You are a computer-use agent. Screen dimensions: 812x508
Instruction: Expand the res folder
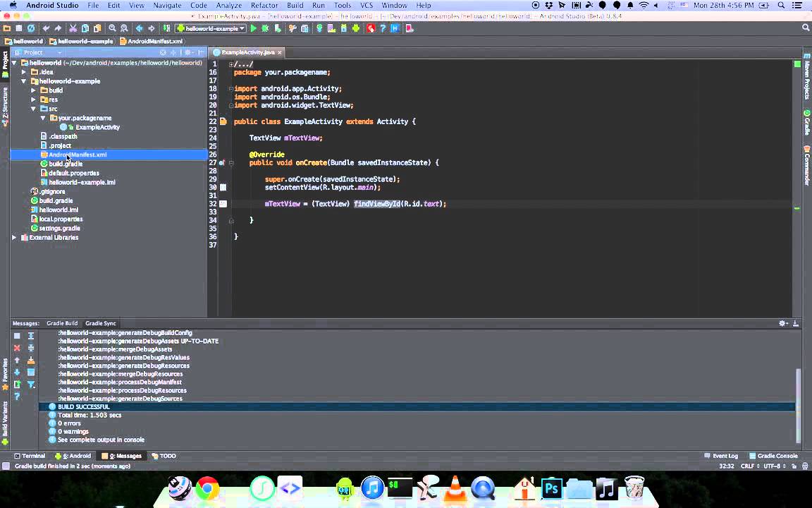[33, 99]
